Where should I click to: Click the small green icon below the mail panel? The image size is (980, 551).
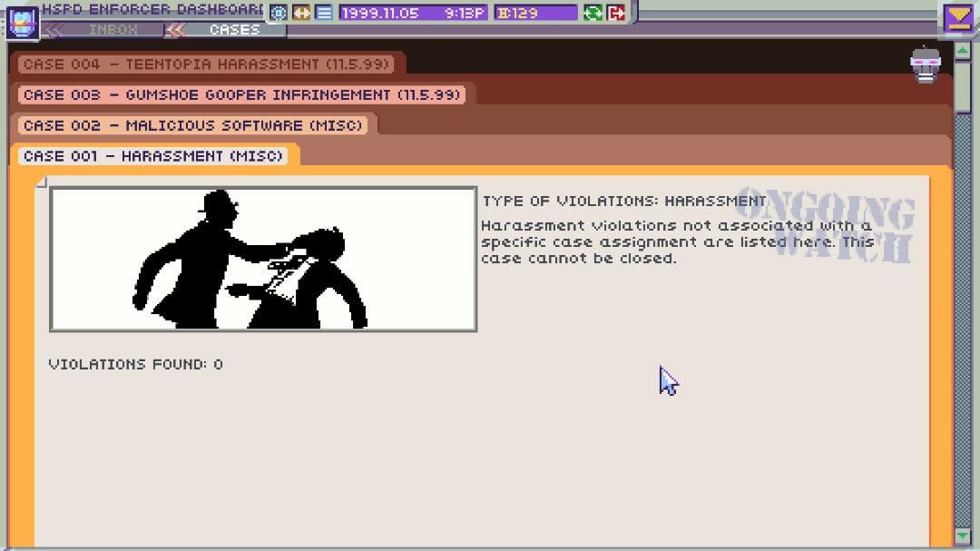click(x=962, y=50)
